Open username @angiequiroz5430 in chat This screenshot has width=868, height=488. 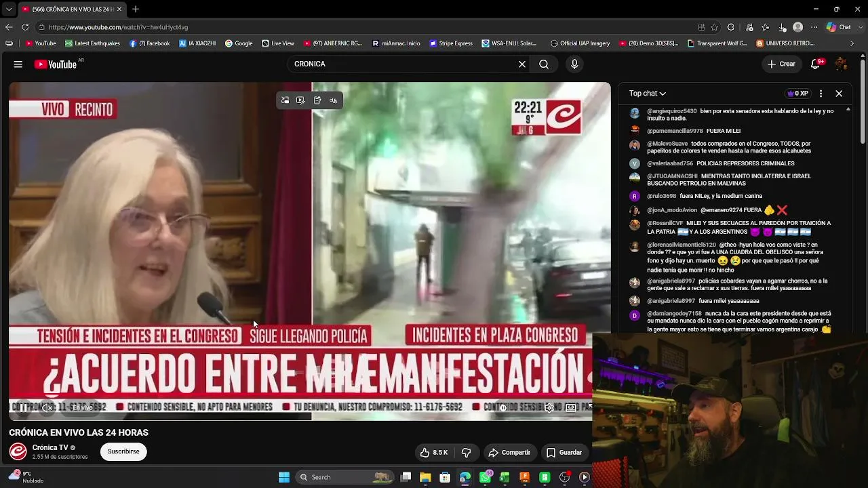point(672,111)
